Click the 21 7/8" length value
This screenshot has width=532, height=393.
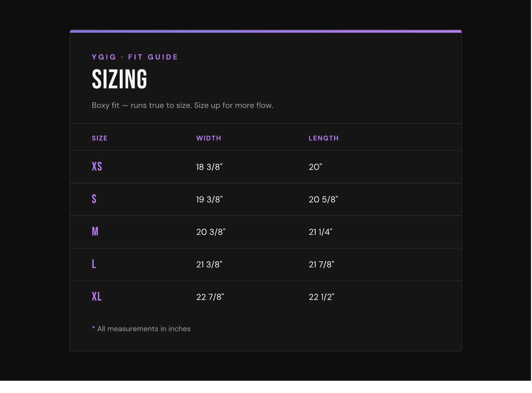coord(321,264)
